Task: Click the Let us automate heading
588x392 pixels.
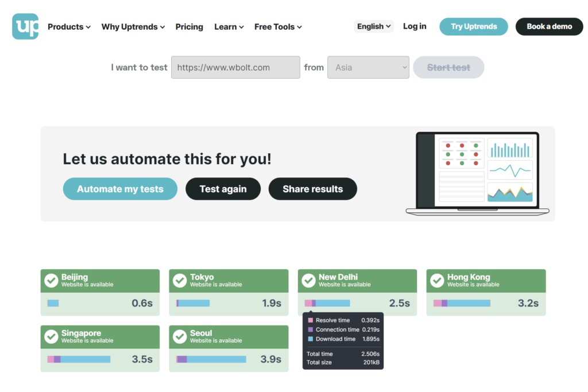Action: [167, 159]
